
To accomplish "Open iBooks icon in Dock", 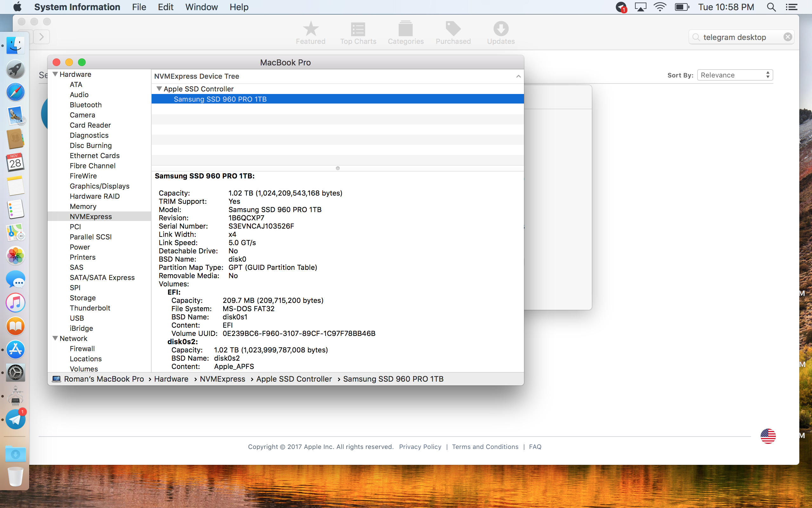I will 16,326.
